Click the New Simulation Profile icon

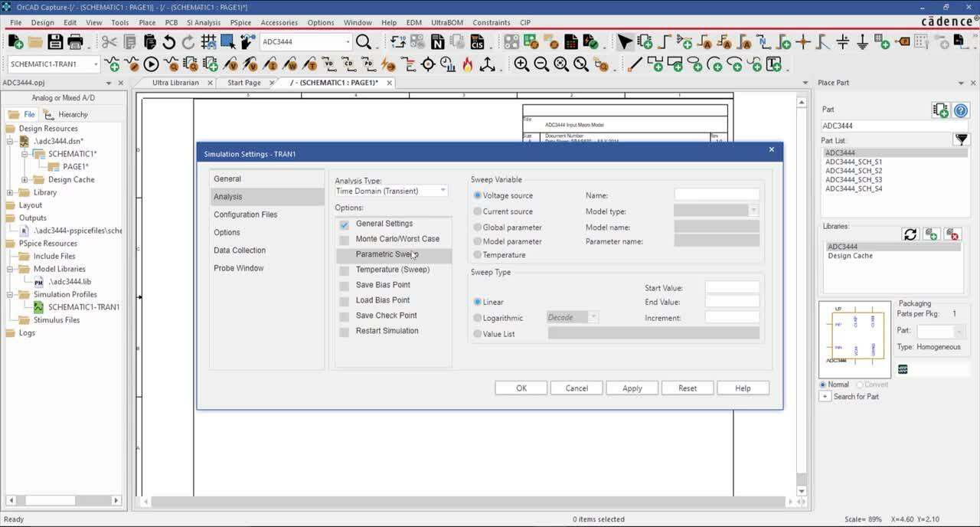click(112, 64)
